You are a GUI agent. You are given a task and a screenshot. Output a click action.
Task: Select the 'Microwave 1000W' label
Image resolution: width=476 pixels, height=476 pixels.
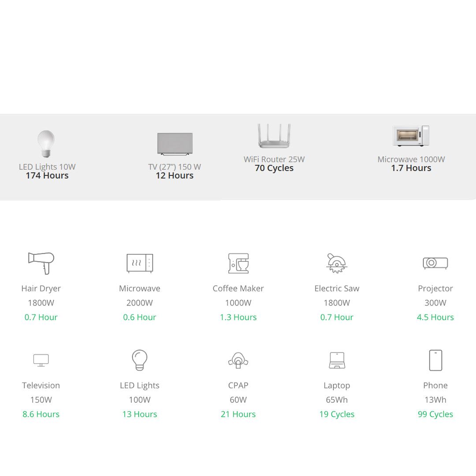411,160
